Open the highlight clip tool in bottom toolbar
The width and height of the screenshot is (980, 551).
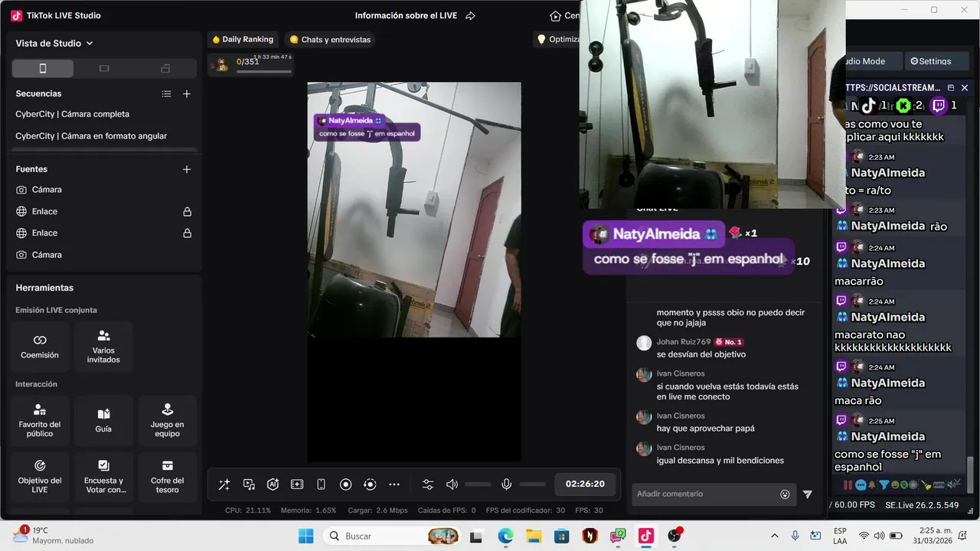(297, 484)
